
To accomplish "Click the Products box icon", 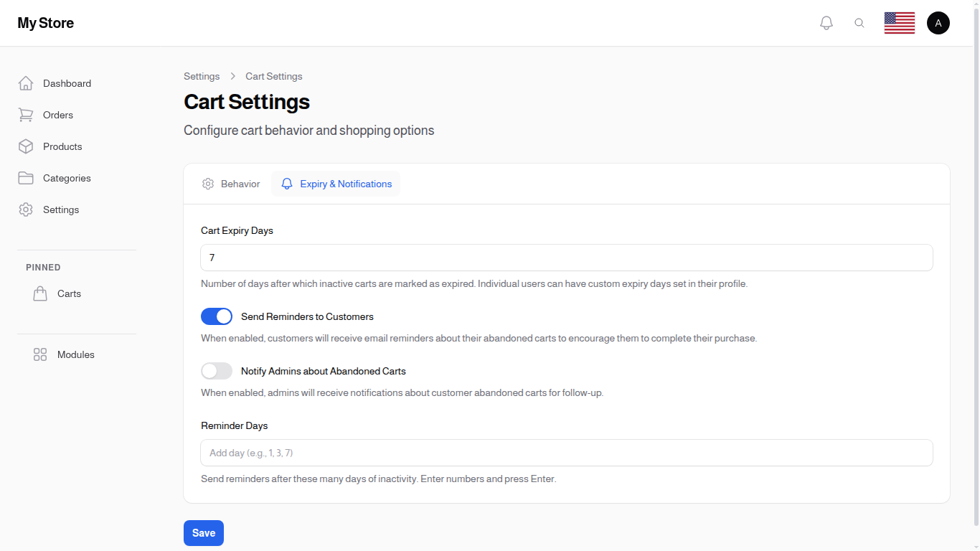I will coord(26,146).
